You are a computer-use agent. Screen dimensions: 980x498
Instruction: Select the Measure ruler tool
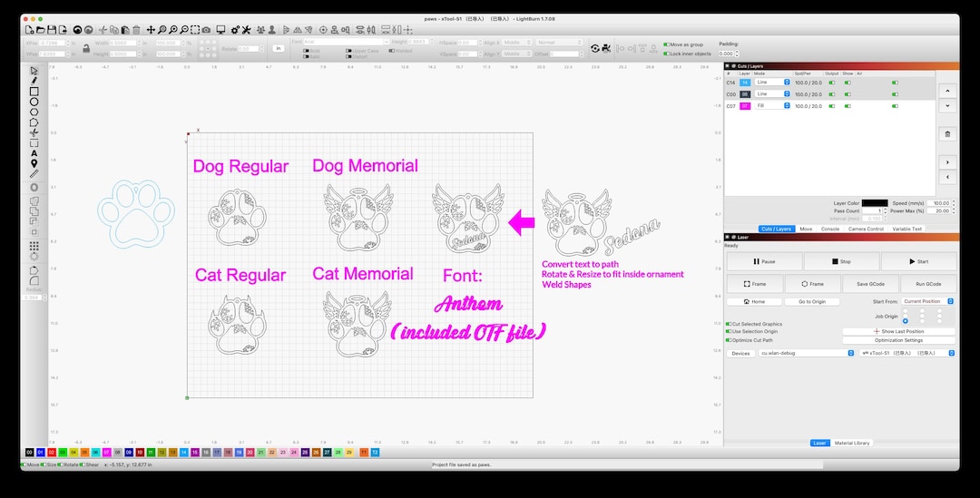[x=34, y=173]
